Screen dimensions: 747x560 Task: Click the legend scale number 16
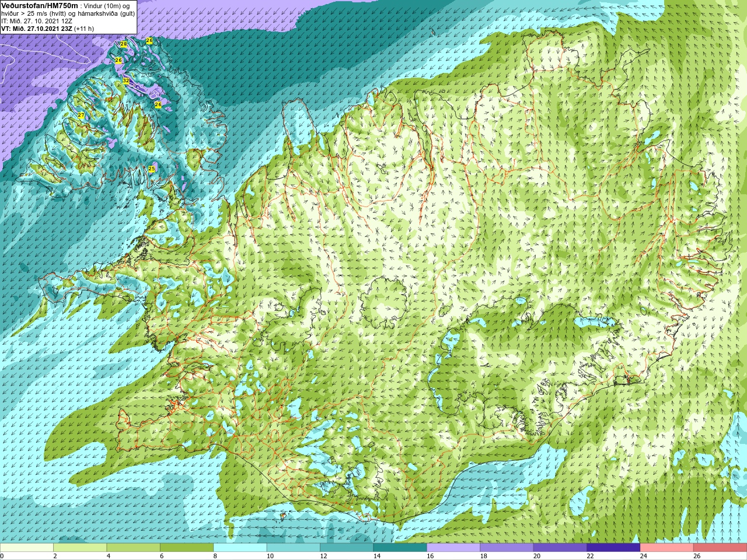point(430,556)
